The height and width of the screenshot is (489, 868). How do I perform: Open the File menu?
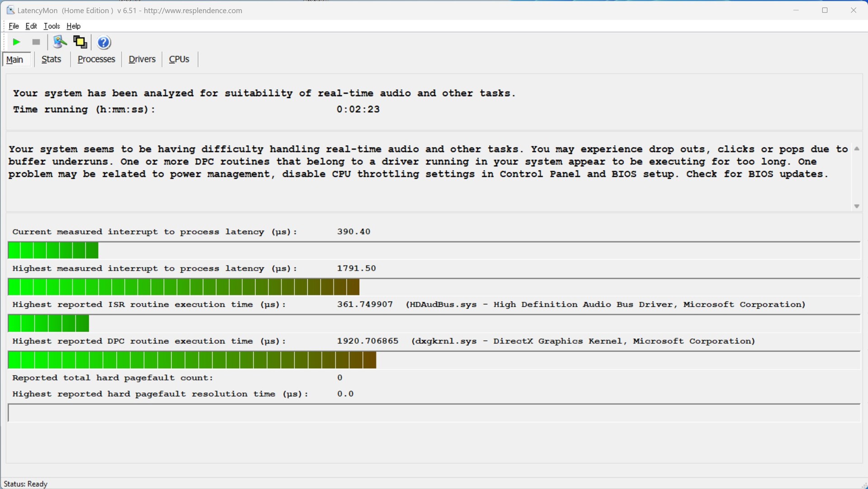click(14, 26)
